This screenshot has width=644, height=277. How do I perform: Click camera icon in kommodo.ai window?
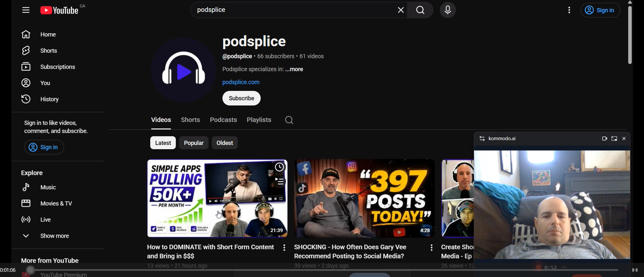pos(604,139)
